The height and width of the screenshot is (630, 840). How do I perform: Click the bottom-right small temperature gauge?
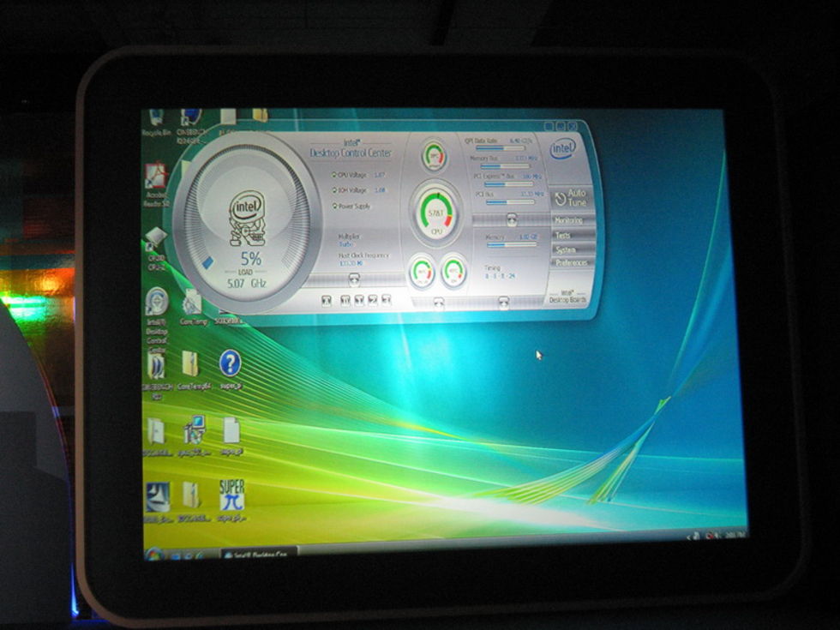click(453, 271)
